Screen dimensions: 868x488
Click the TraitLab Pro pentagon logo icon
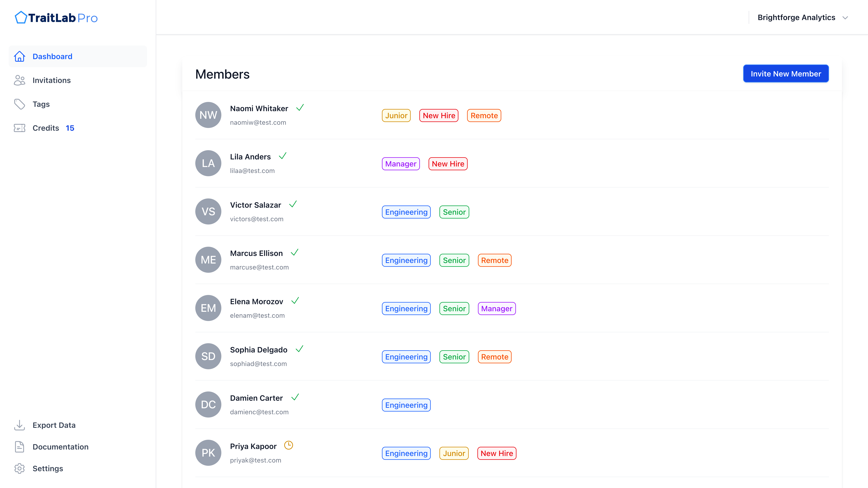21,18
